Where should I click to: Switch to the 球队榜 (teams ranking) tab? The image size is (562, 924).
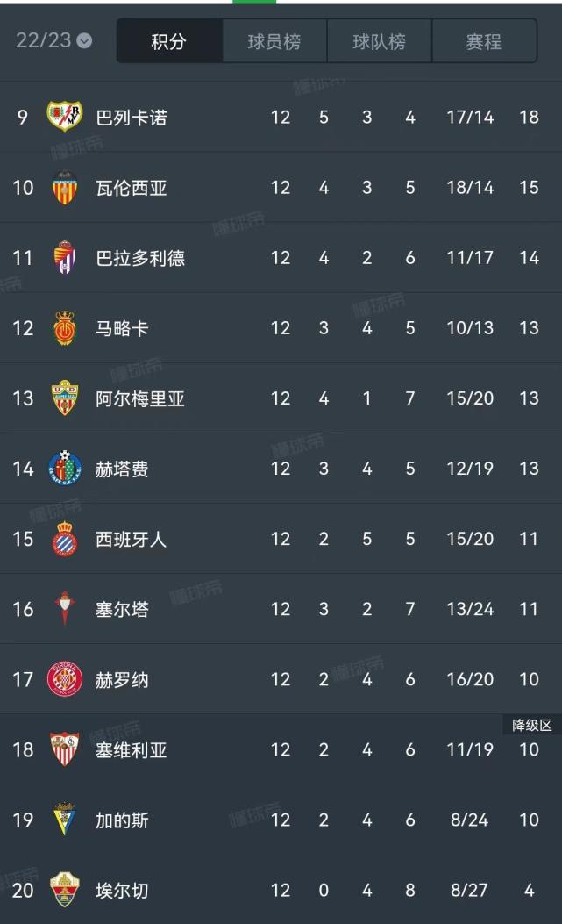coord(379,39)
